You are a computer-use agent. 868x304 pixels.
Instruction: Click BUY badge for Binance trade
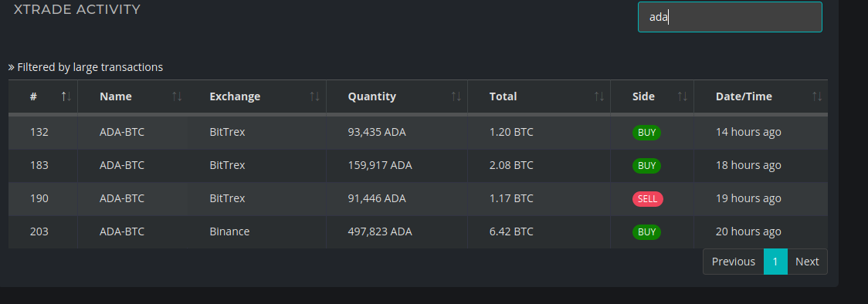646,232
